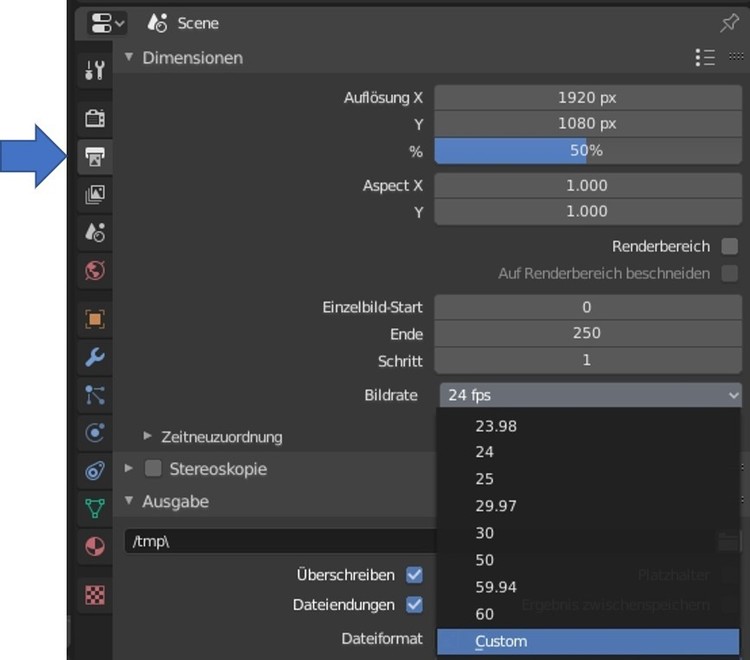Open the View Layer properties tab

click(95, 195)
